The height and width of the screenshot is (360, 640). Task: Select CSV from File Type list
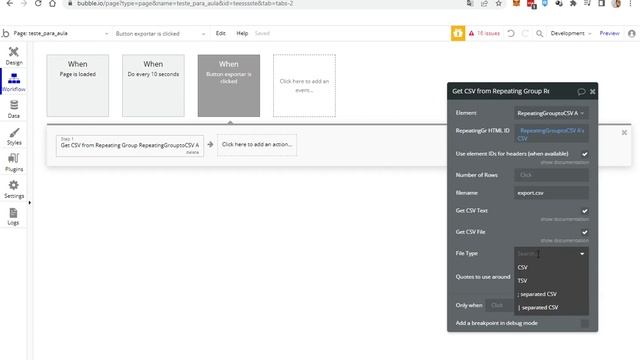coord(551,267)
